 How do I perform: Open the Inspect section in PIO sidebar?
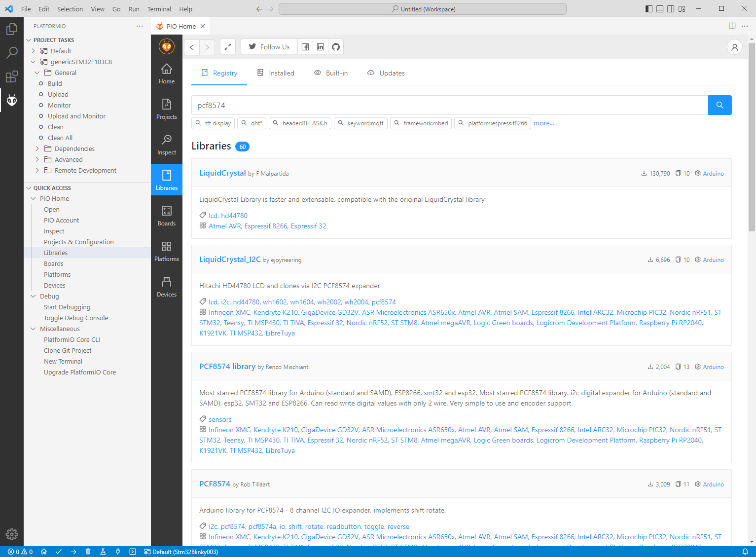pyautogui.click(x=167, y=145)
